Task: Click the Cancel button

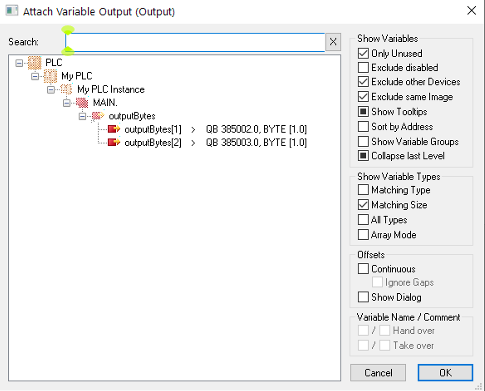Action: coord(378,372)
